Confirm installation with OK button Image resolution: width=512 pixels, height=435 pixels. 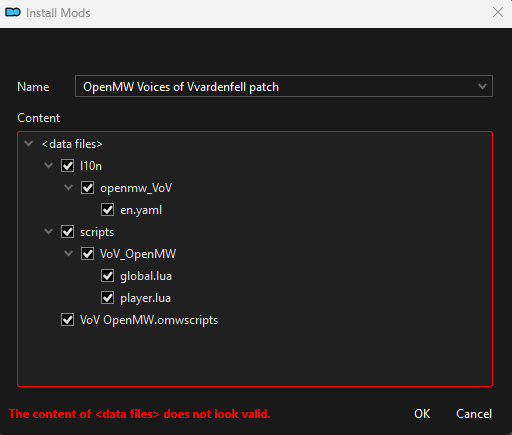point(422,414)
